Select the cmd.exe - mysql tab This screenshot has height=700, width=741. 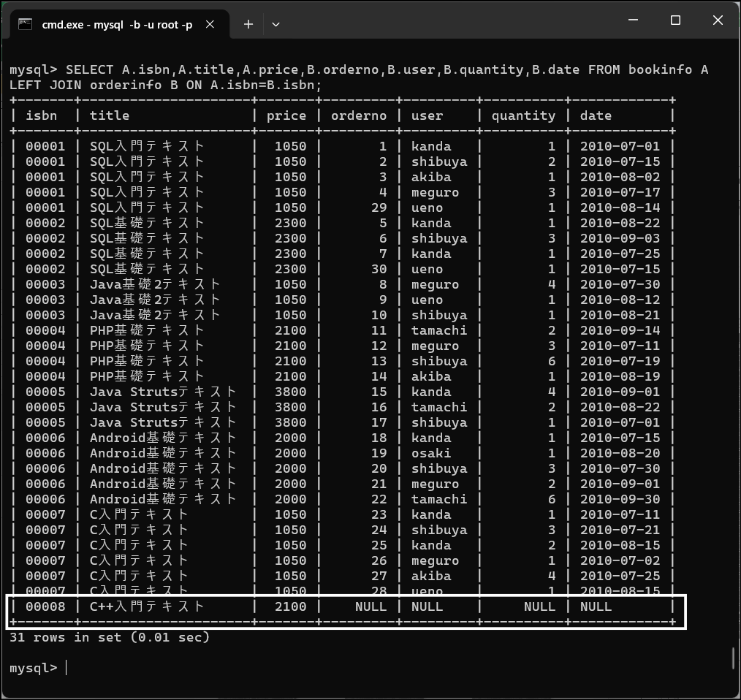[x=117, y=24]
